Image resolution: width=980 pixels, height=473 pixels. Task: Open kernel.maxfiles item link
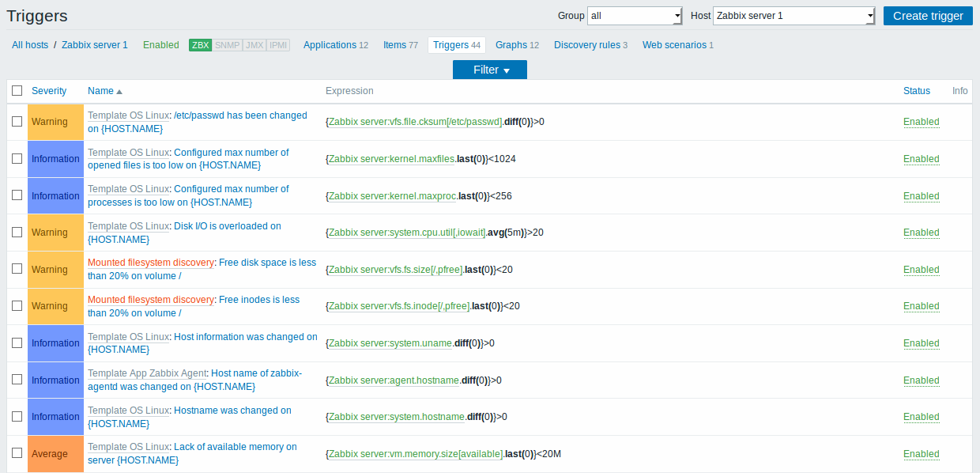tap(391, 159)
